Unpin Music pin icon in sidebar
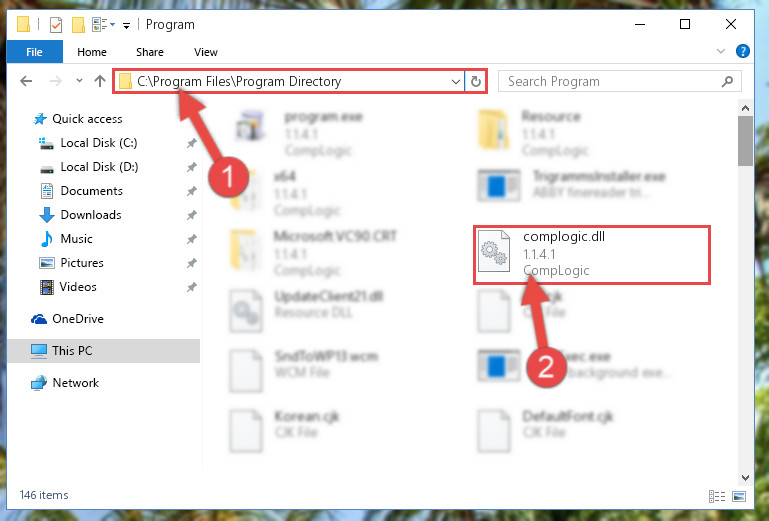This screenshot has width=769, height=521. (191, 239)
